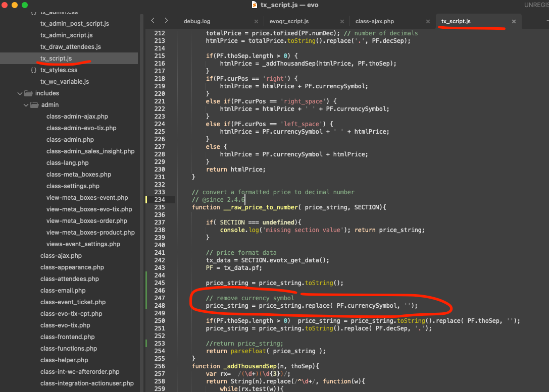Open class-functions.php file
The image size is (549, 392).
pos(69,348)
